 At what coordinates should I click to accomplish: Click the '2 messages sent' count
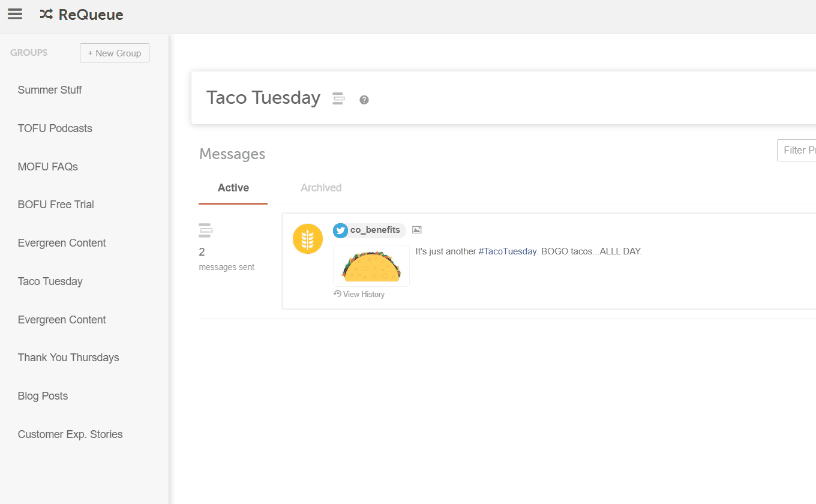click(x=227, y=259)
